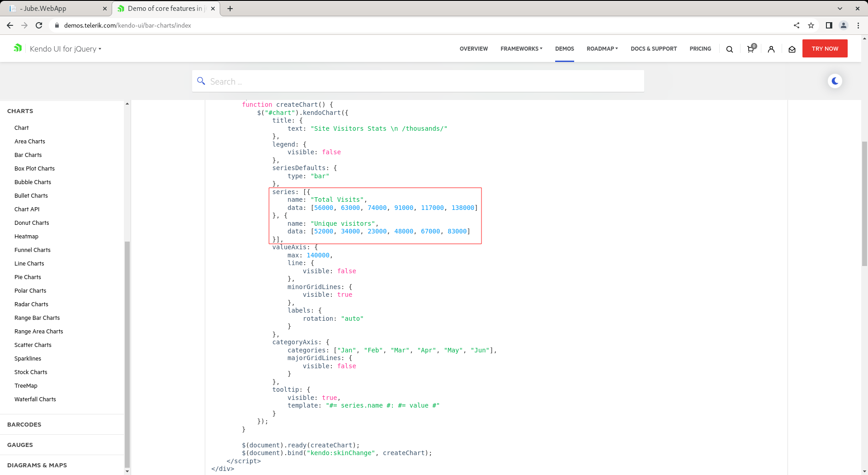This screenshot has height=475, width=868.
Task: Click the site lock icon in address bar
Action: [x=57, y=25]
